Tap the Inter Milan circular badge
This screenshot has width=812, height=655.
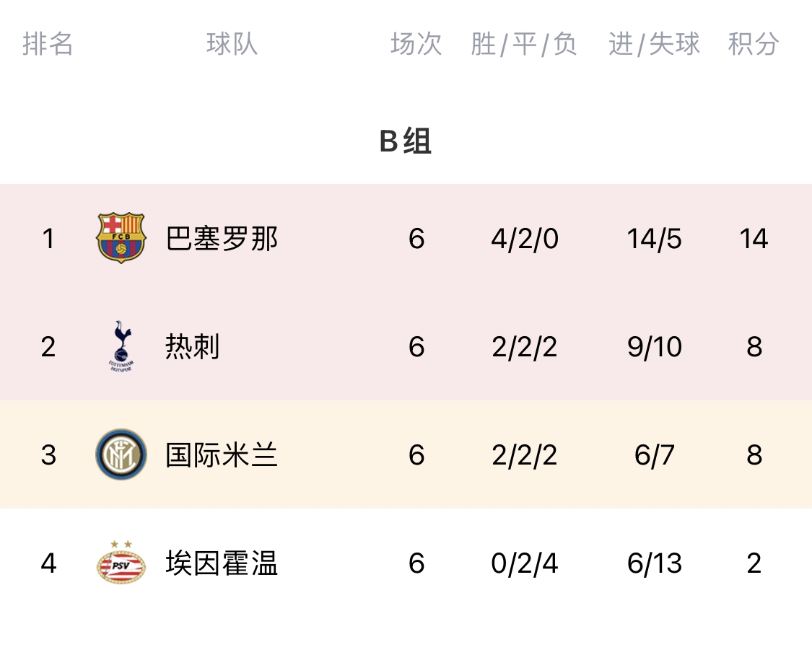coord(121,454)
